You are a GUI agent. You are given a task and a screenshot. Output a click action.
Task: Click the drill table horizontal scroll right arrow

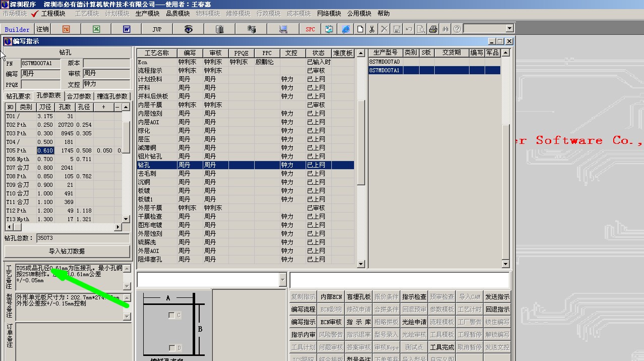(x=119, y=227)
